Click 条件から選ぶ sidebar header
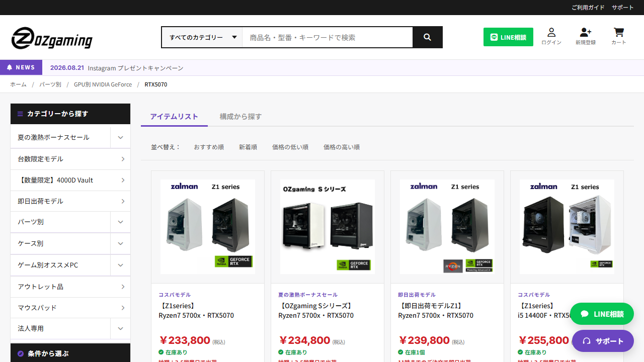The image size is (644, 362). click(70, 353)
